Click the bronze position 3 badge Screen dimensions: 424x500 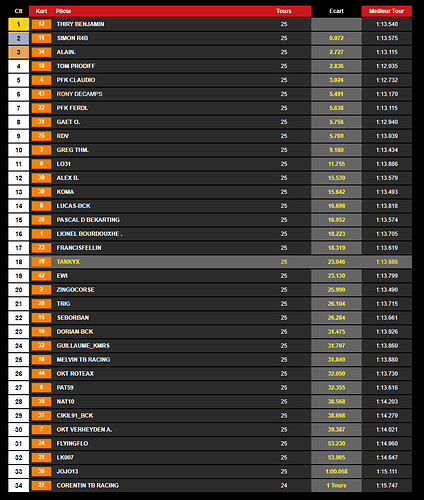click(x=18, y=52)
